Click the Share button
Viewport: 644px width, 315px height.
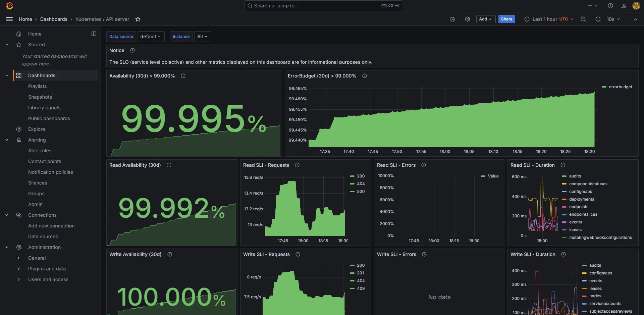point(506,19)
